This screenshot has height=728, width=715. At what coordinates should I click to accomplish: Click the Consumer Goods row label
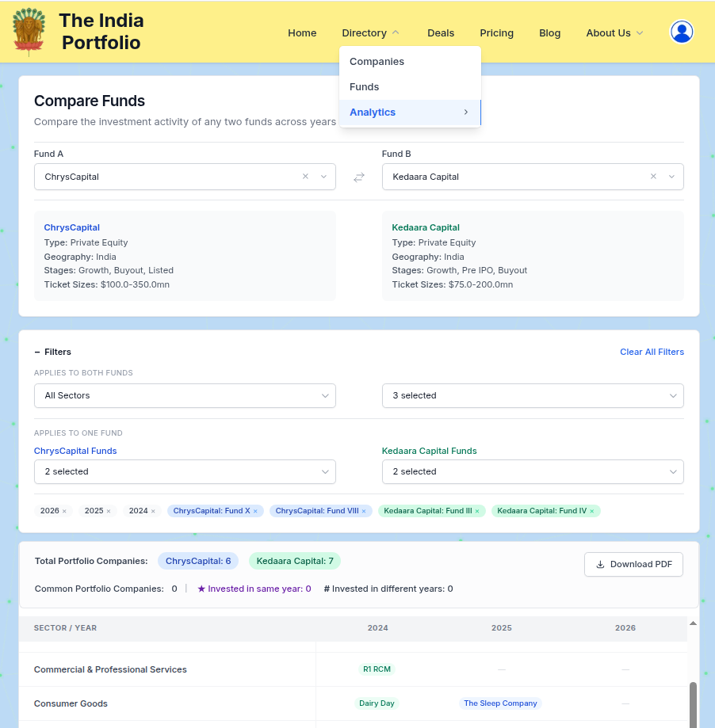coord(71,703)
